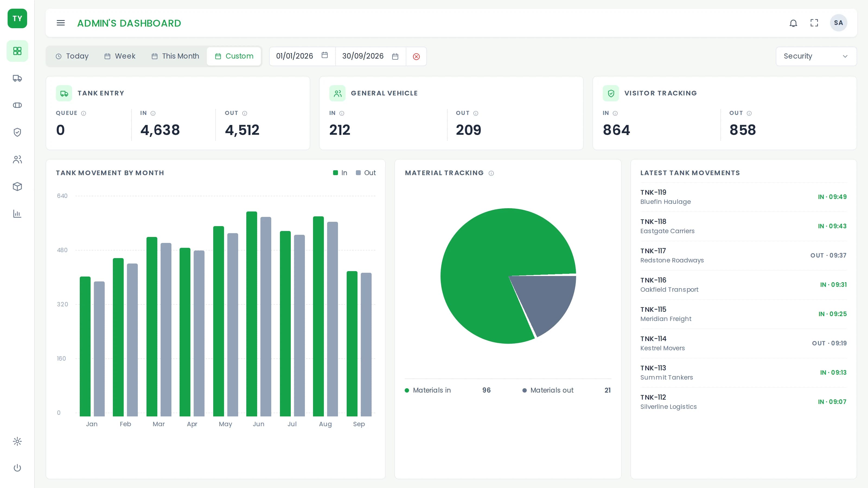The height and width of the screenshot is (488, 868).
Task: Open the tank capsule sidebar icon
Action: [x=17, y=105]
